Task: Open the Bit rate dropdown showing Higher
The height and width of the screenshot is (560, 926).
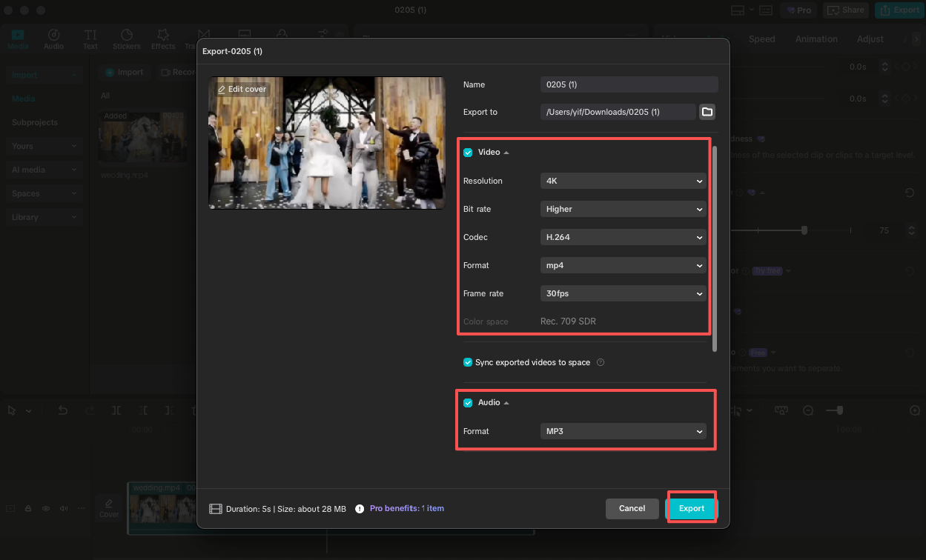Action: 624,209
